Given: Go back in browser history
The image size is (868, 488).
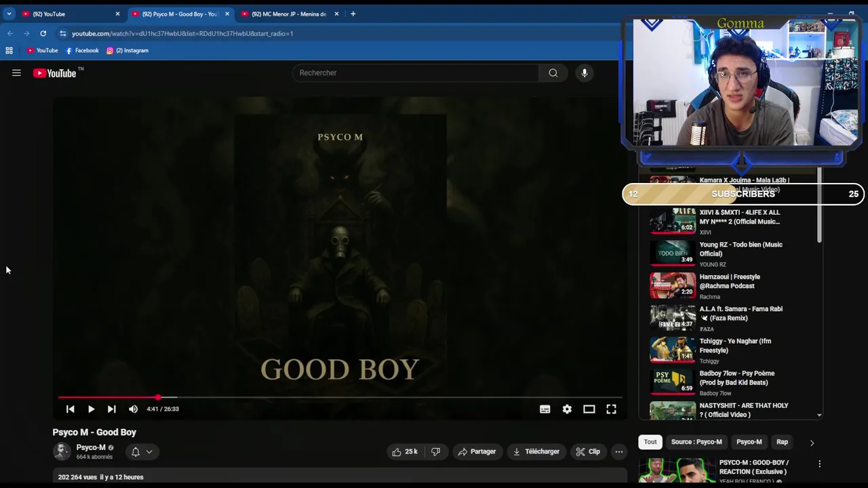Looking at the screenshot, I should coord(10,33).
